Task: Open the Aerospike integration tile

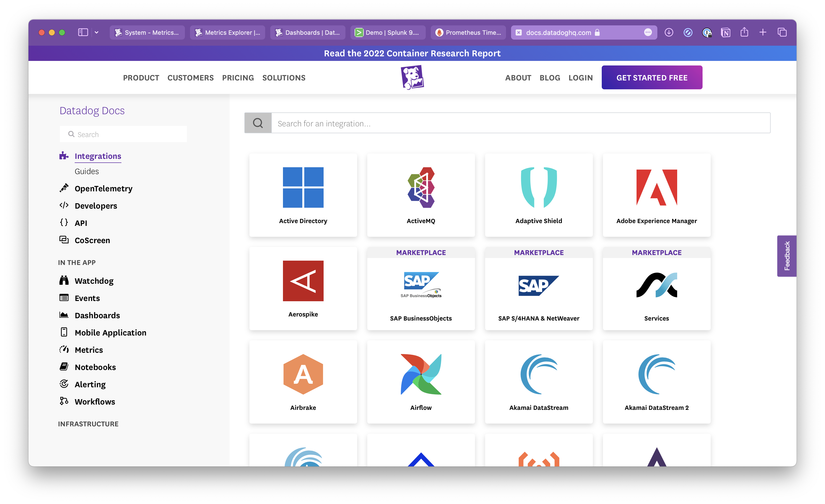Action: (303, 289)
